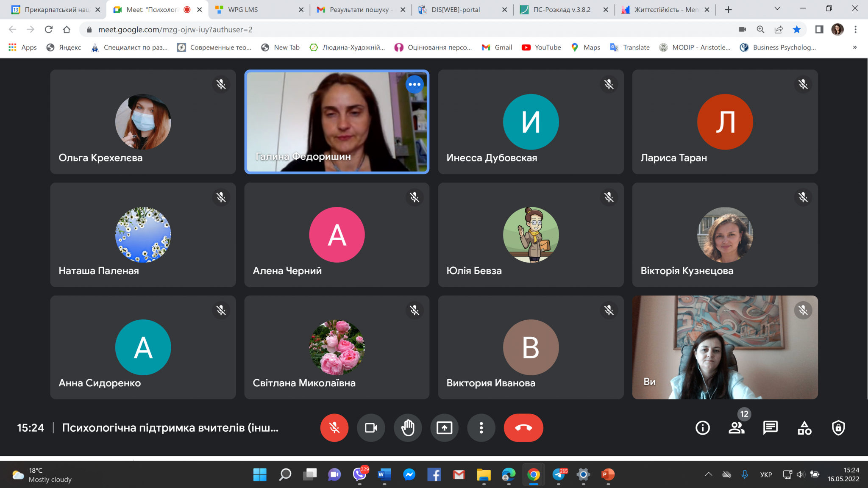Raise hand in the meeting

point(408,428)
